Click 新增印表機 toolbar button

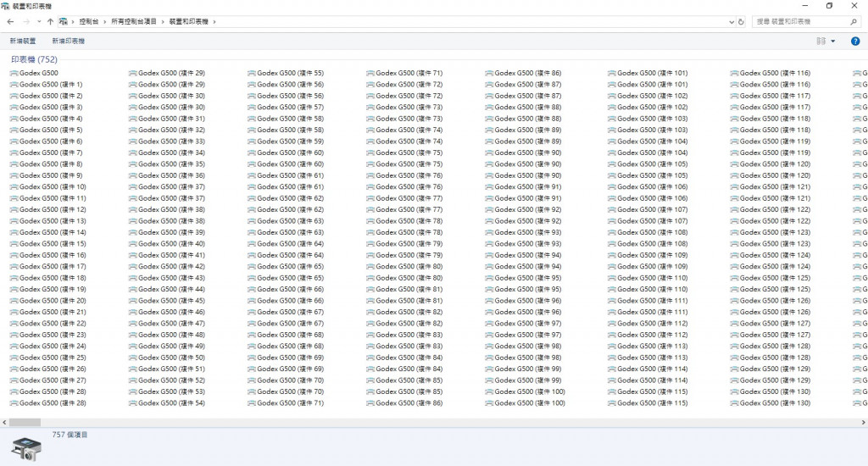pyautogui.click(x=68, y=41)
